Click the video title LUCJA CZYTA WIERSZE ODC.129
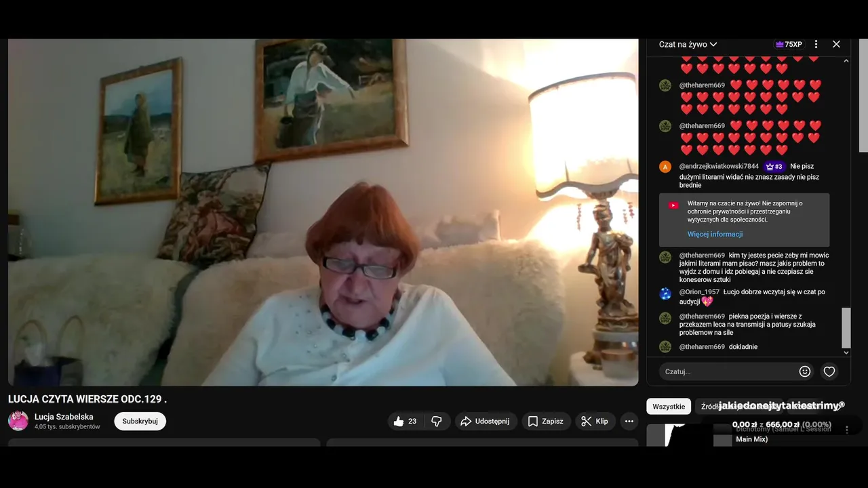Screen dimensions: 868x488 (87, 399)
